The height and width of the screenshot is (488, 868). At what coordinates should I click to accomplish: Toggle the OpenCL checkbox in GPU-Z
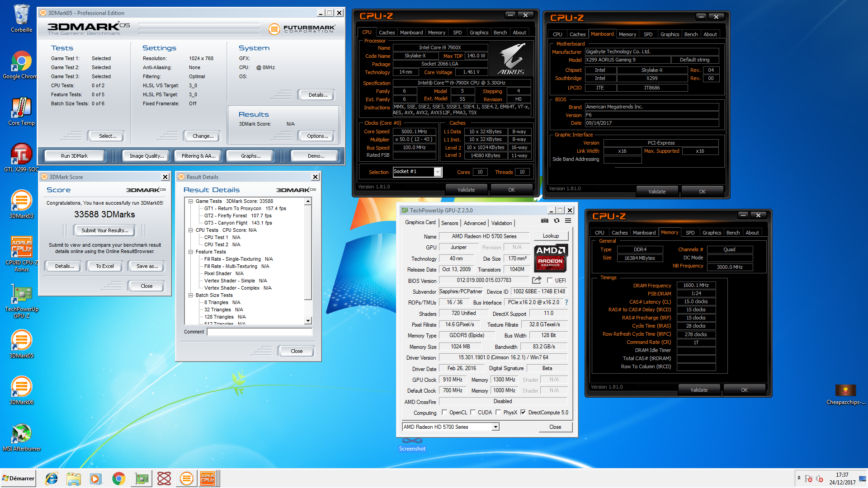(444, 412)
